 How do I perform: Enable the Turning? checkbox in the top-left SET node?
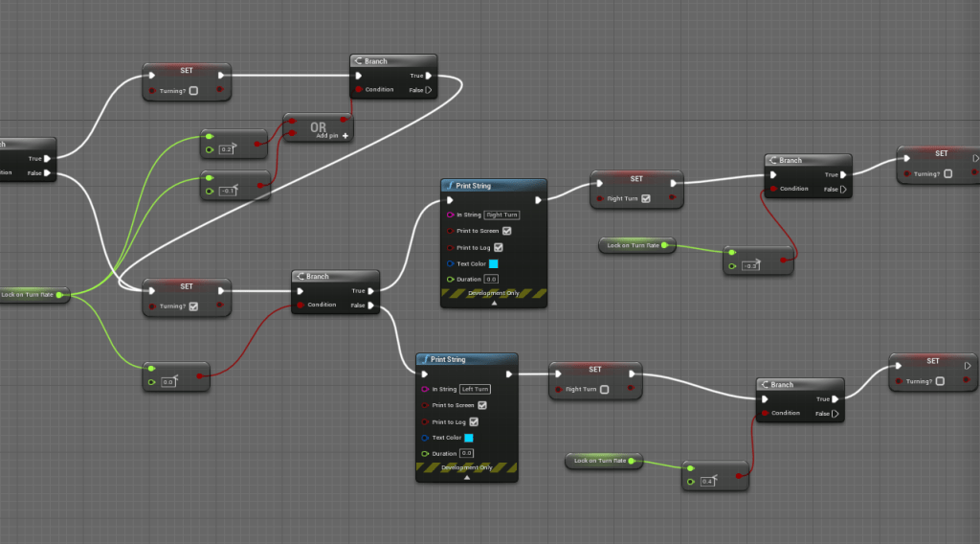coord(193,91)
